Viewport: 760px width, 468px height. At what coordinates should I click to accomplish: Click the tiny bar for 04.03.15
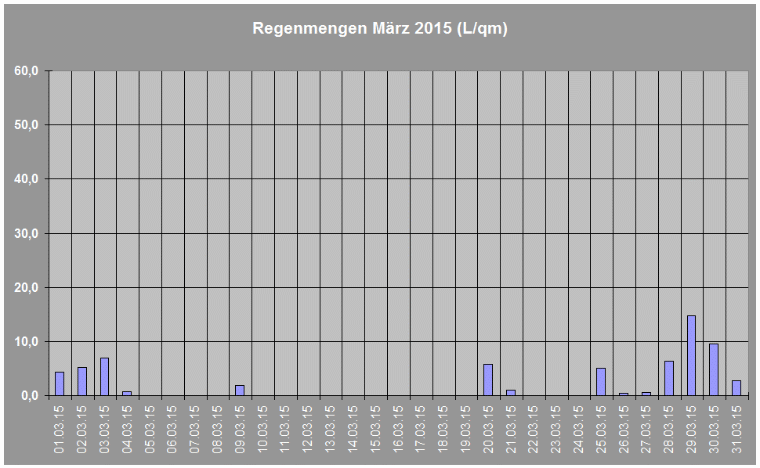(127, 393)
